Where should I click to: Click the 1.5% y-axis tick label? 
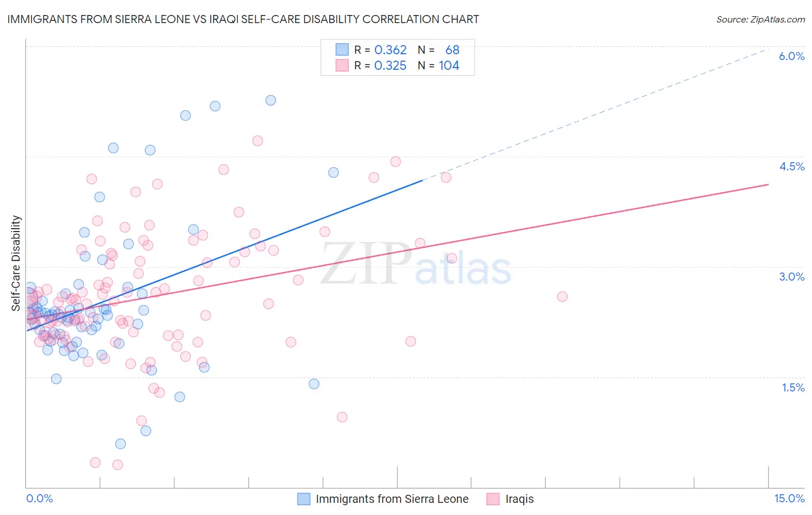coord(793,387)
